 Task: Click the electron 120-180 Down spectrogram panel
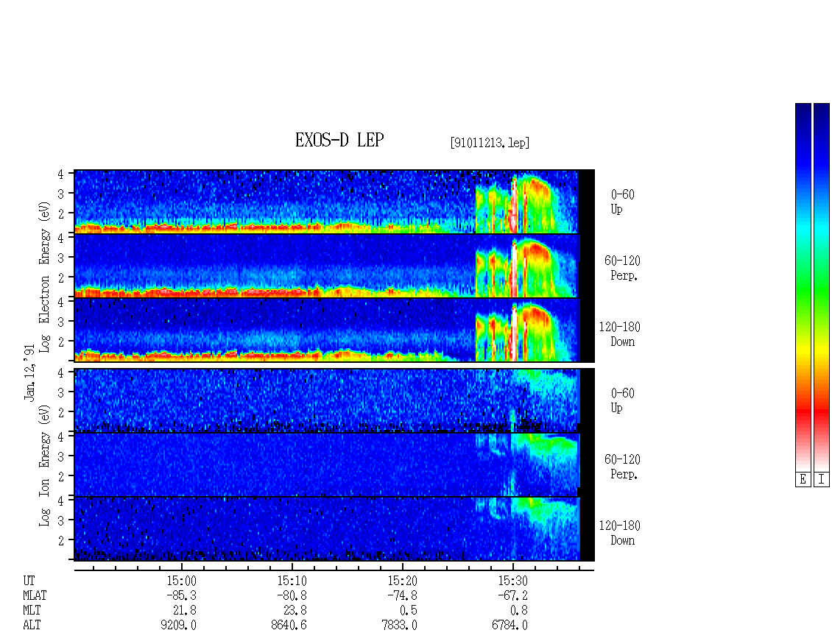[x=334, y=330]
